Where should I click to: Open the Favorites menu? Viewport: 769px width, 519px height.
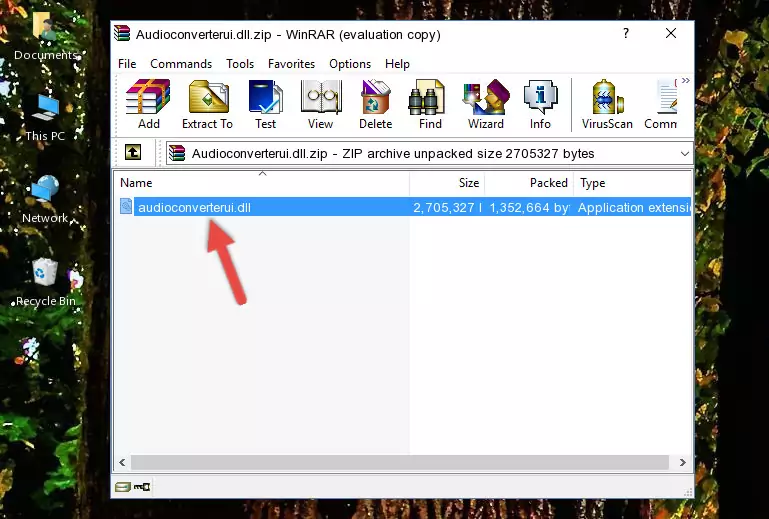[x=291, y=64]
